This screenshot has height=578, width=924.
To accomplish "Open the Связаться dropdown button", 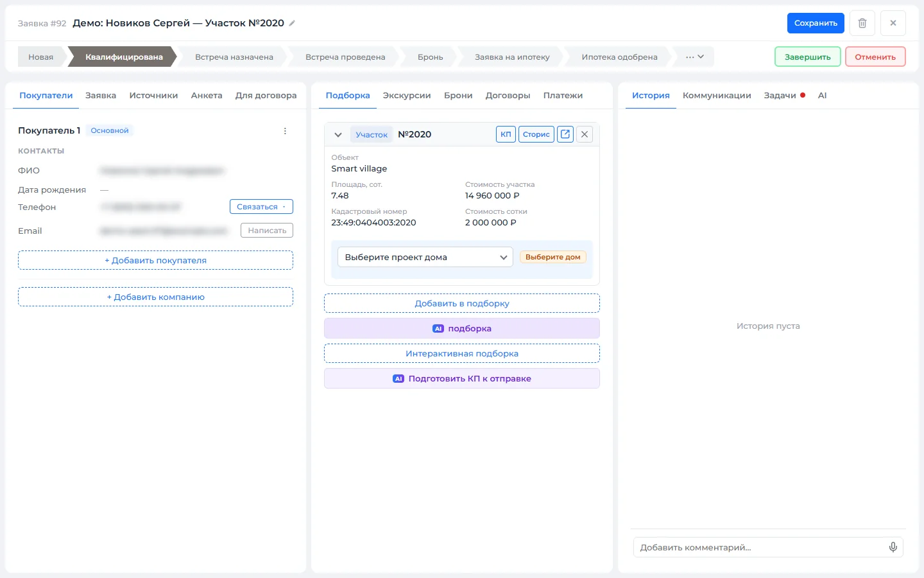I will tap(261, 207).
